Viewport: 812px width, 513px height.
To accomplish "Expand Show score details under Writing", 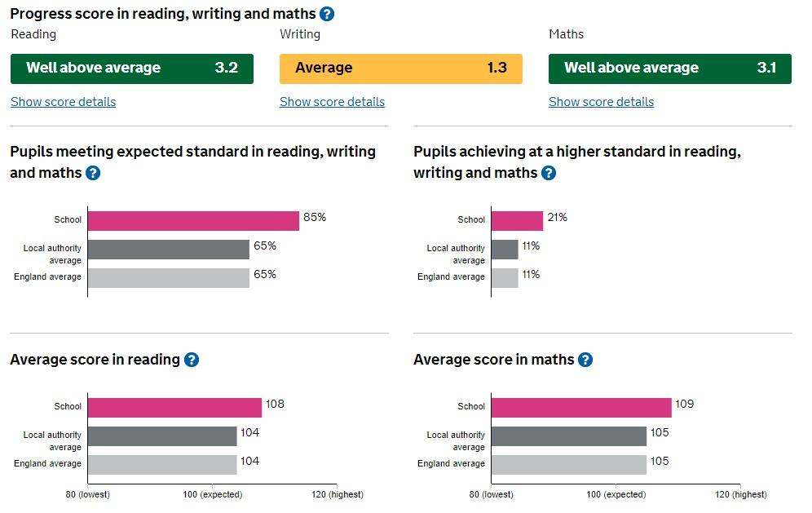I will [332, 102].
